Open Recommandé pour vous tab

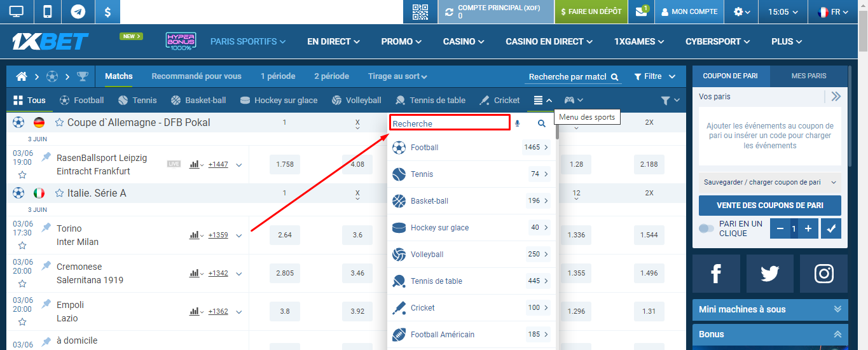point(196,76)
